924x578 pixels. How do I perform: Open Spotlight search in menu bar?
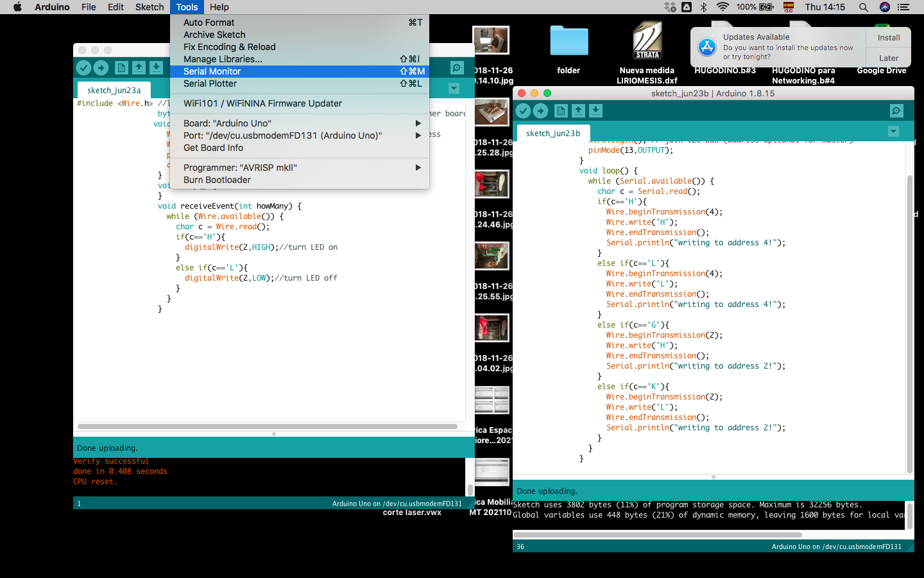click(864, 7)
